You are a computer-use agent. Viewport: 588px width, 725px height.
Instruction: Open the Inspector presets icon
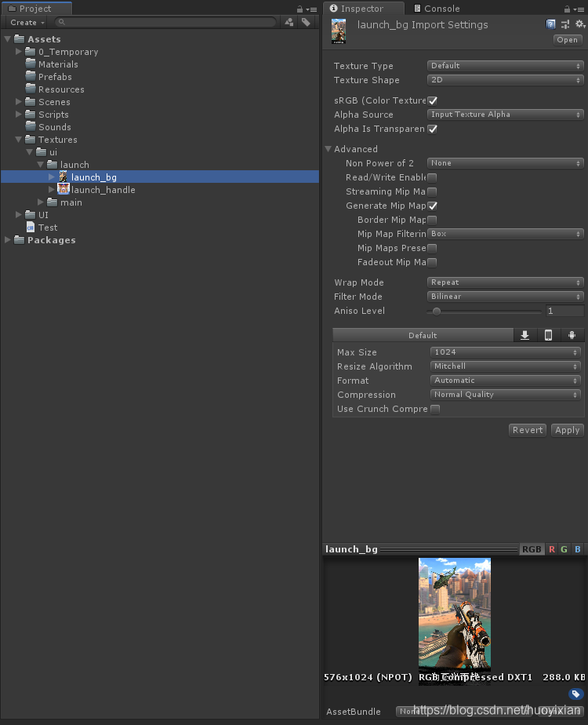(x=565, y=24)
